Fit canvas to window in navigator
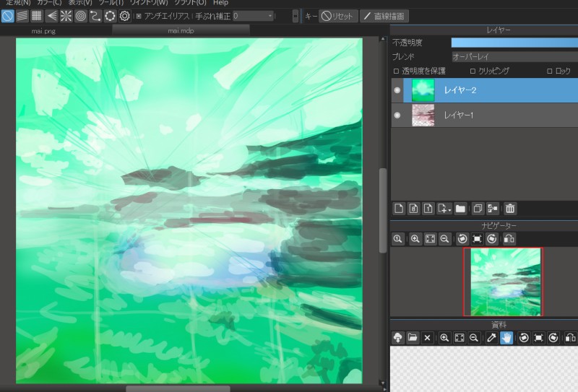578x392 pixels. [430, 239]
